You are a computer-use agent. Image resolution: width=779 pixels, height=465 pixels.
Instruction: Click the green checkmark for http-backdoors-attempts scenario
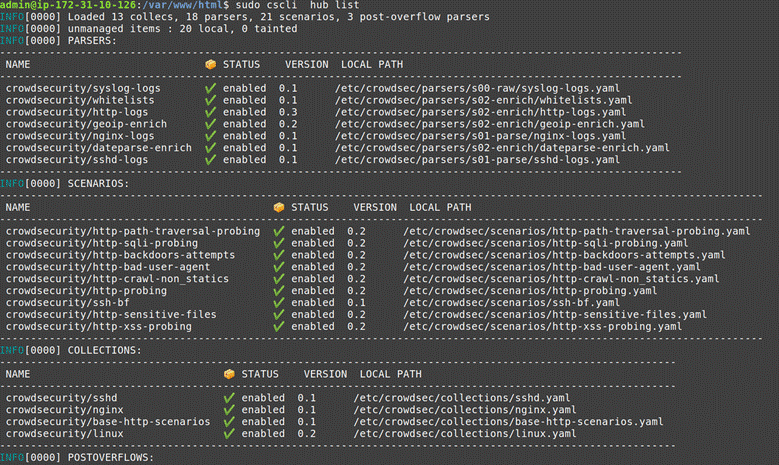[279, 255]
